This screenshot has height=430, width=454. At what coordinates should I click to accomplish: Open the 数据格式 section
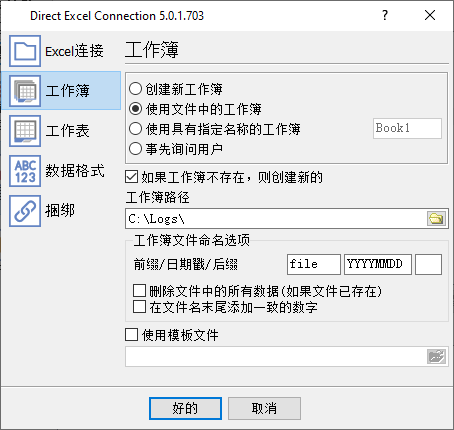(61, 171)
